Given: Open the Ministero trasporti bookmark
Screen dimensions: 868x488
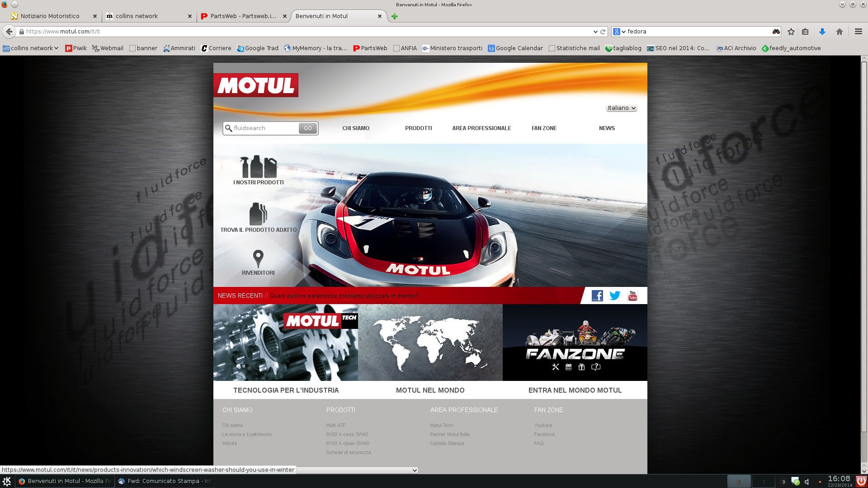Looking at the screenshot, I should [452, 48].
